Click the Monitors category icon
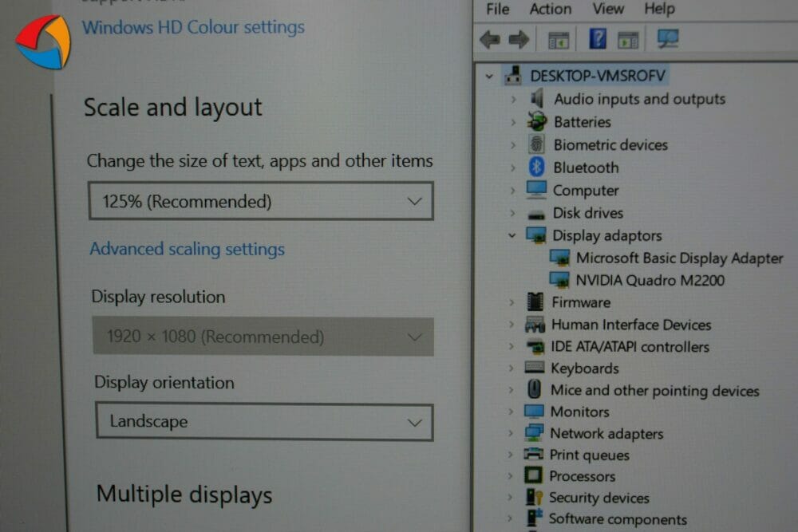Screen dimensions: 798x532 [534, 411]
